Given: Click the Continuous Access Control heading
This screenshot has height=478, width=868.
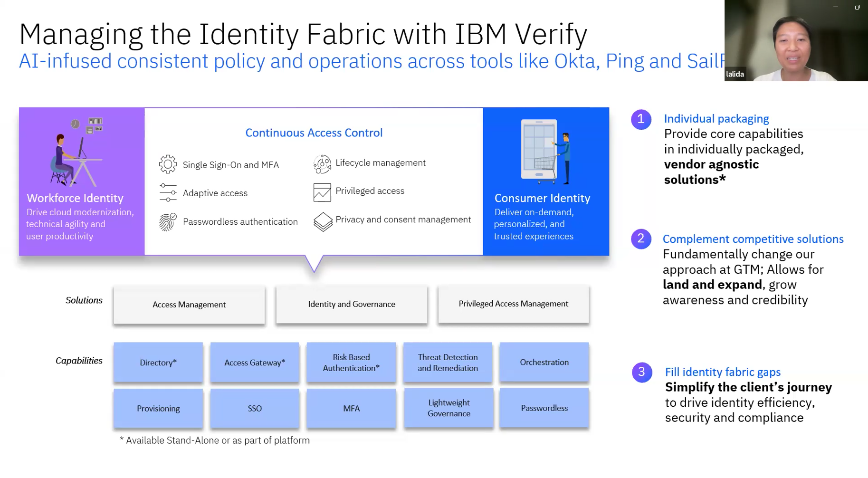Looking at the screenshot, I should pos(314,133).
